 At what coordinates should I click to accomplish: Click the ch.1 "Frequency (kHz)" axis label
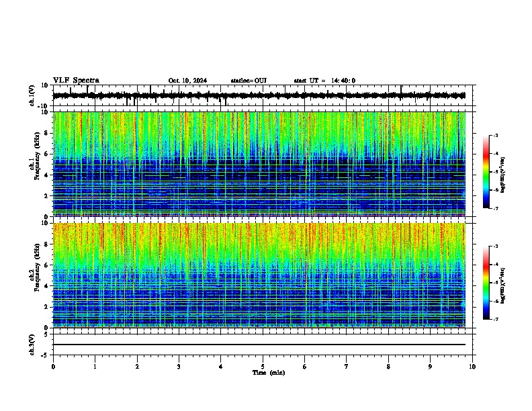[x=37, y=156]
